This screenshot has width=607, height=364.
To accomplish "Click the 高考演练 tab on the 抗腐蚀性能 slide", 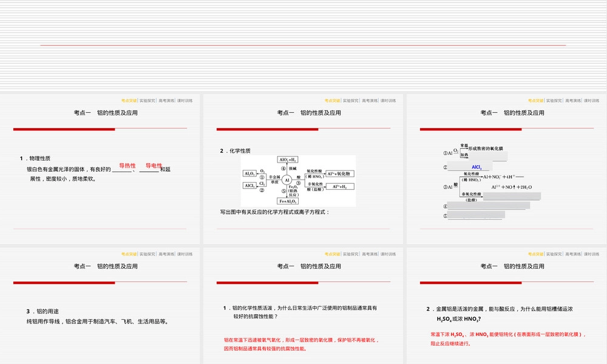I will tap(370, 254).
